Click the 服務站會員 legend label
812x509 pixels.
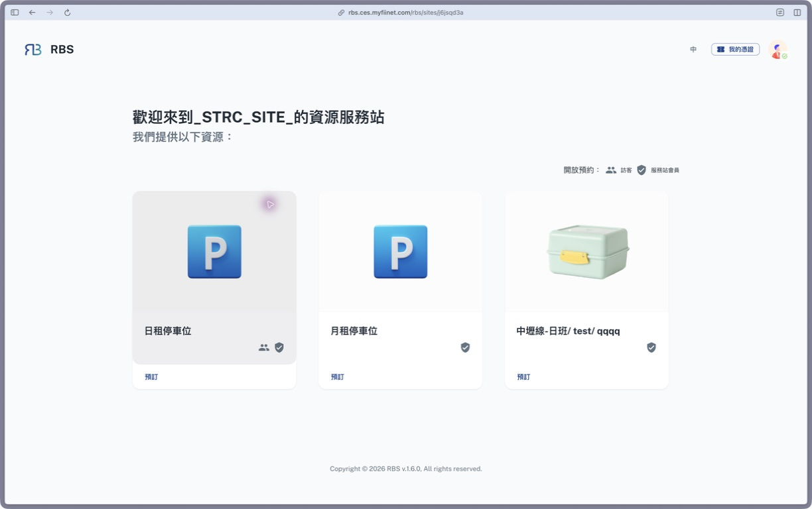[665, 170]
